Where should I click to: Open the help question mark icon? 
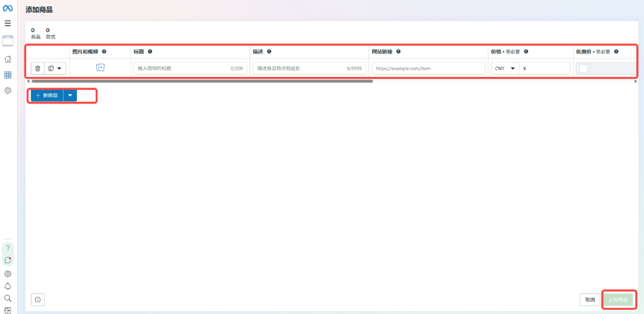point(8,248)
